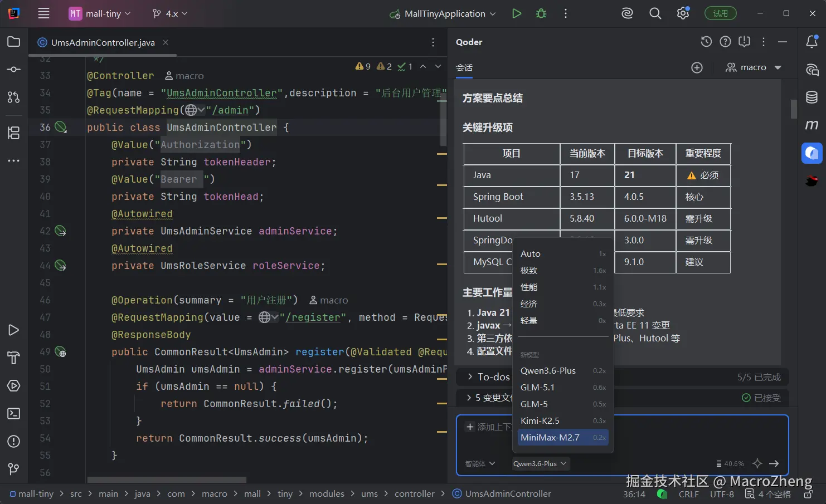This screenshot has width=826, height=504.
Task: Open Notifications bell
Action: pos(812,42)
